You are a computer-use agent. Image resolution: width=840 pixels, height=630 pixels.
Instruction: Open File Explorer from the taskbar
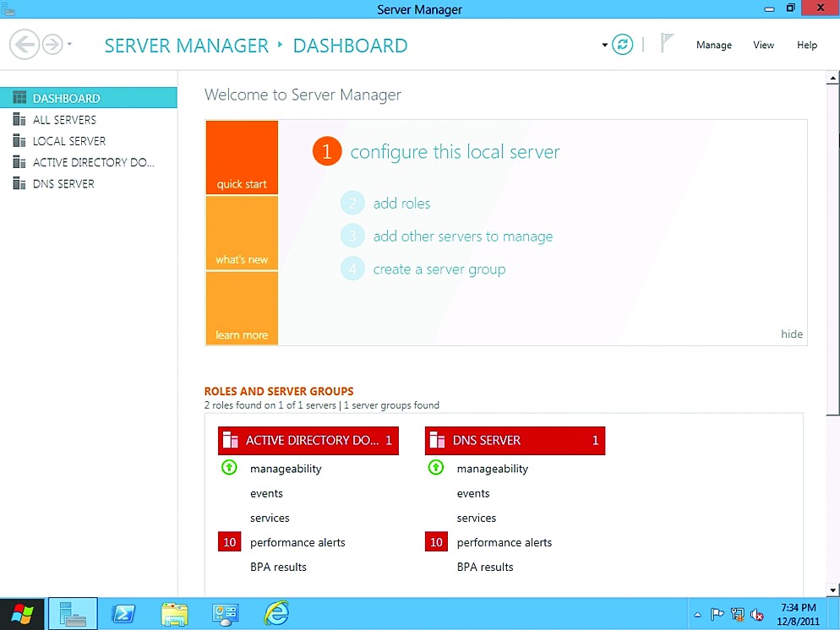point(175,614)
